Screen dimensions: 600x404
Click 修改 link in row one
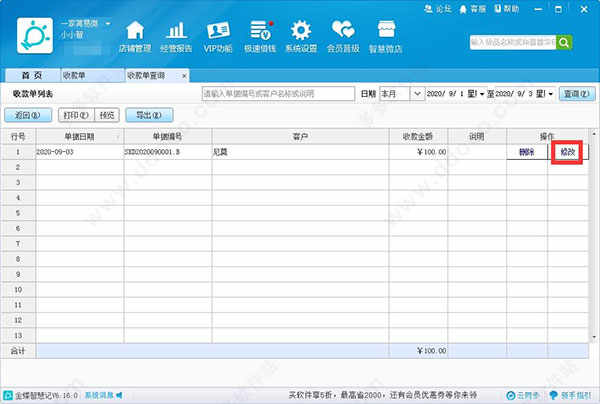pyautogui.click(x=567, y=152)
